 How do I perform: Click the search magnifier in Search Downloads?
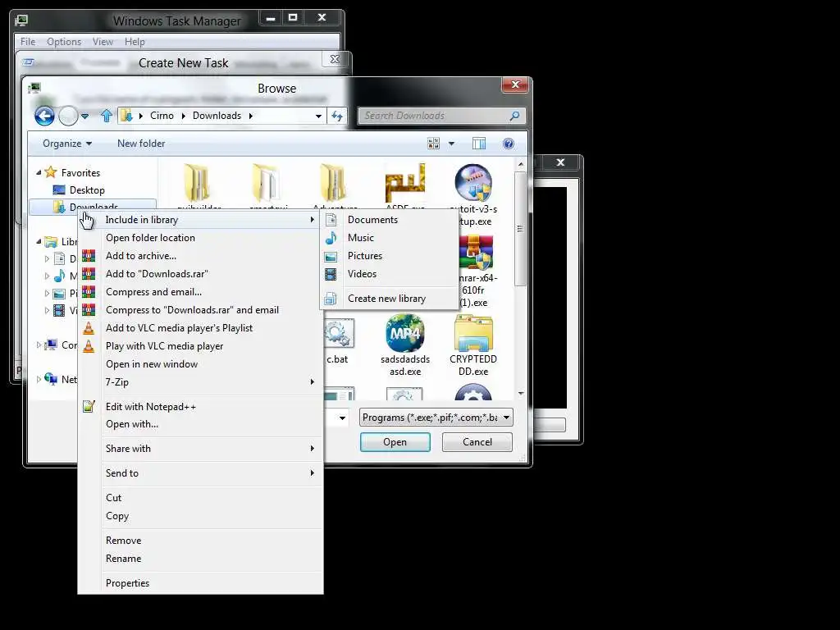(514, 116)
